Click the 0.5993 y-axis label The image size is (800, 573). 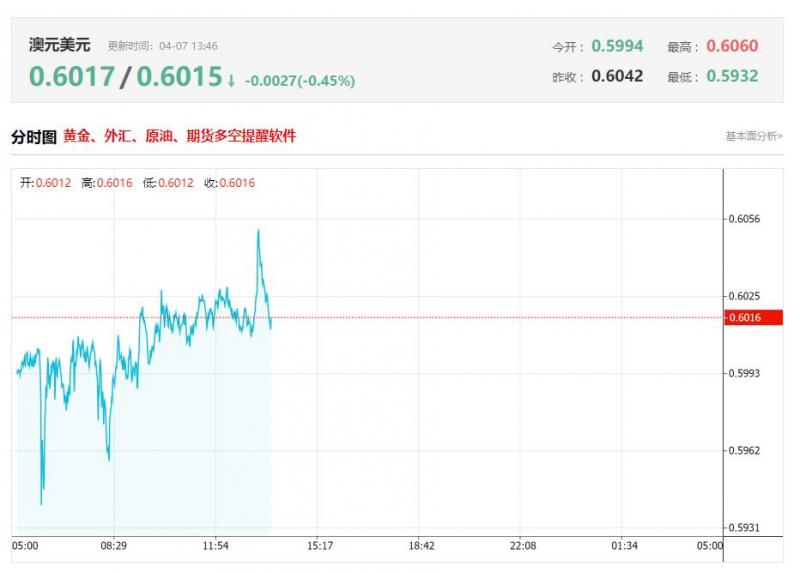[x=744, y=373]
